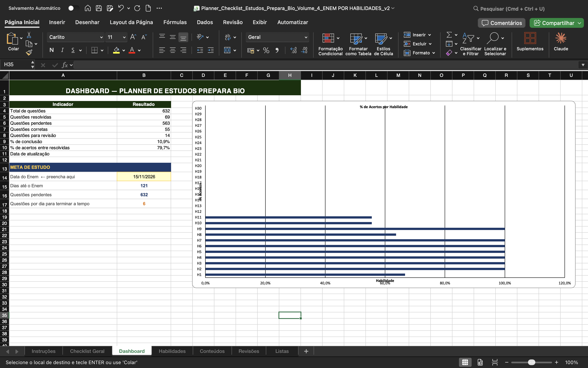Viewport: 588px width, 368px height.
Task: Toggle italic formatting (I)
Action: (62, 50)
